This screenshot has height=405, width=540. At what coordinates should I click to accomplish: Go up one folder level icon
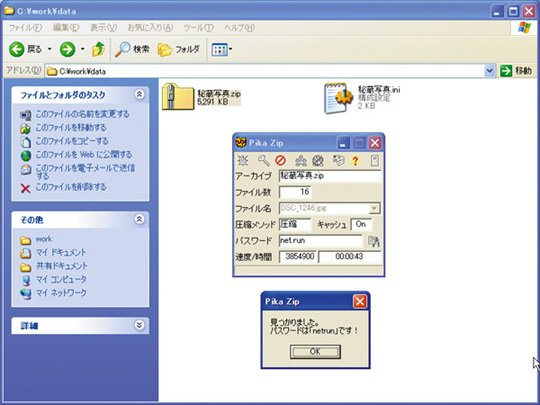coord(98,50)
